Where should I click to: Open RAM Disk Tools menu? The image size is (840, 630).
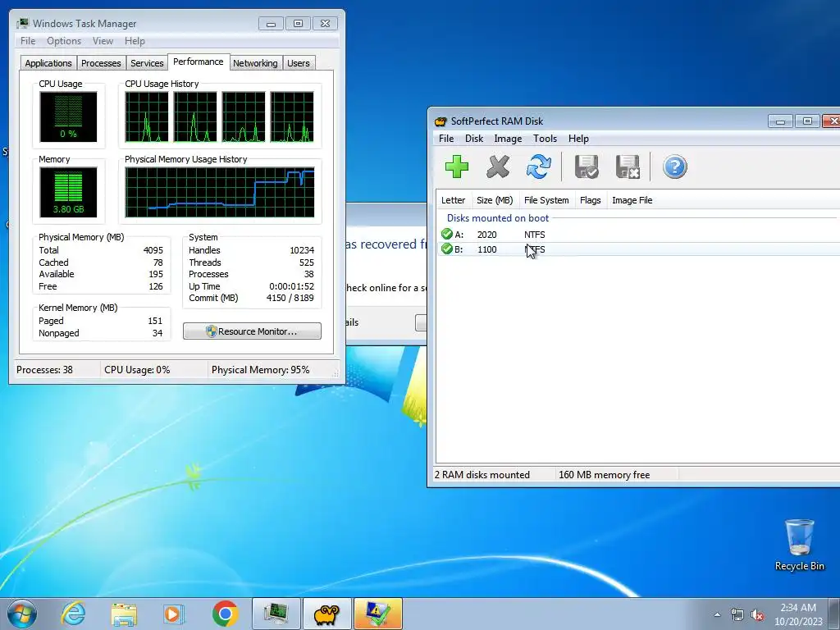(545, 138)
